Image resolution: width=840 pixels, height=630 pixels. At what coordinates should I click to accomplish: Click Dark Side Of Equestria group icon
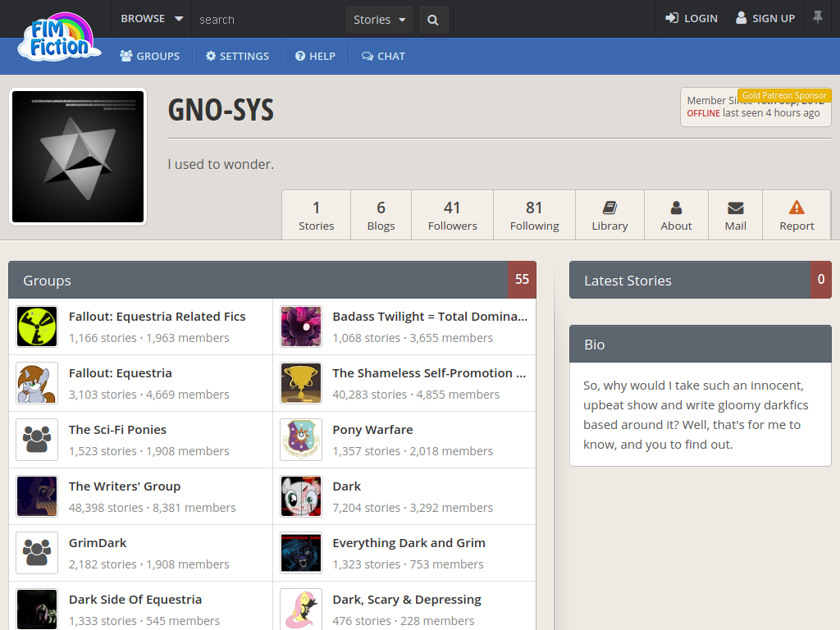coord(37,609)
